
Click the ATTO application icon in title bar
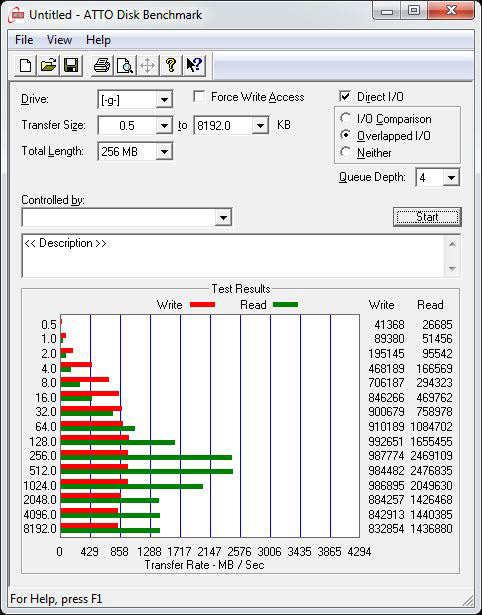click(x=16, y=15)
